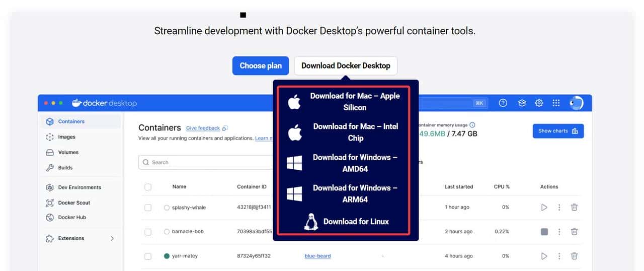Screen dimensions: 644x271
Task: Open Containers in the sidebar
Action: (80, 121)
